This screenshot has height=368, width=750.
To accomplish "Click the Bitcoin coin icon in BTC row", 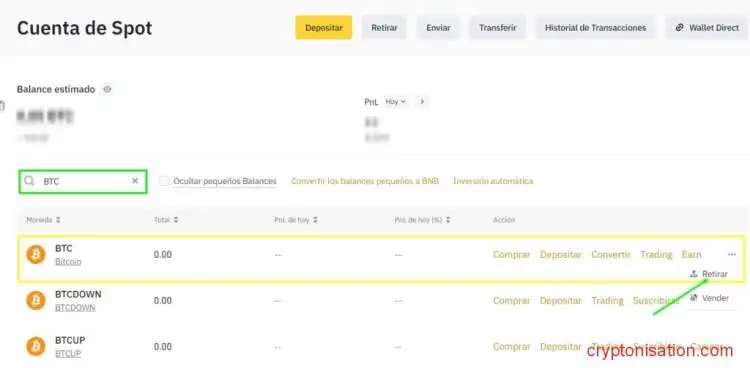I will [x=35, y=255].
